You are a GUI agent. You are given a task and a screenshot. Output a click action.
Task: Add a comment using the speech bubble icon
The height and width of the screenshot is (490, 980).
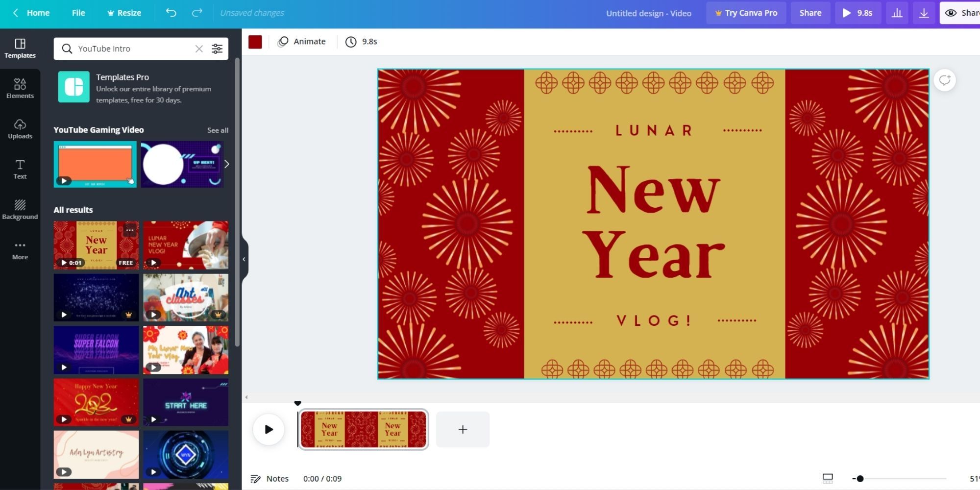pyautogui.click(x=945, y=80)
